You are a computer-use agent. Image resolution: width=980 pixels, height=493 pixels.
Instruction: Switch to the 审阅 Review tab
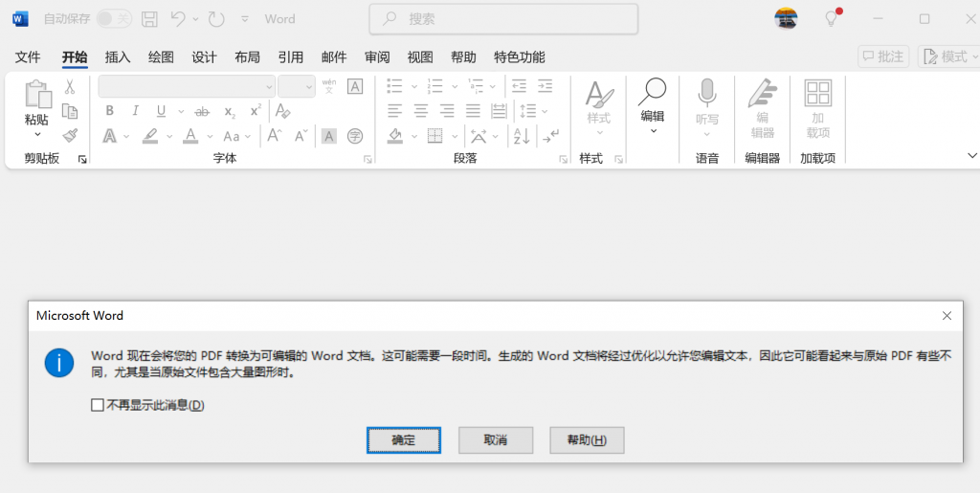click(377, 57)
